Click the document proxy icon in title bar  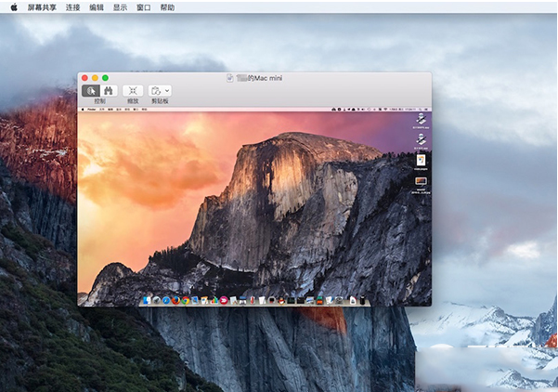tap(230, 78)
